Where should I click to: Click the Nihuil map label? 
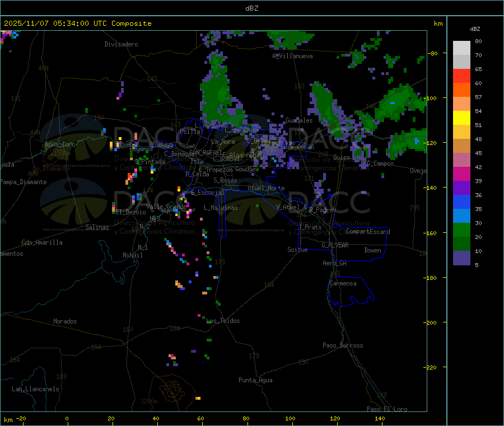click(x=132, y=255)
